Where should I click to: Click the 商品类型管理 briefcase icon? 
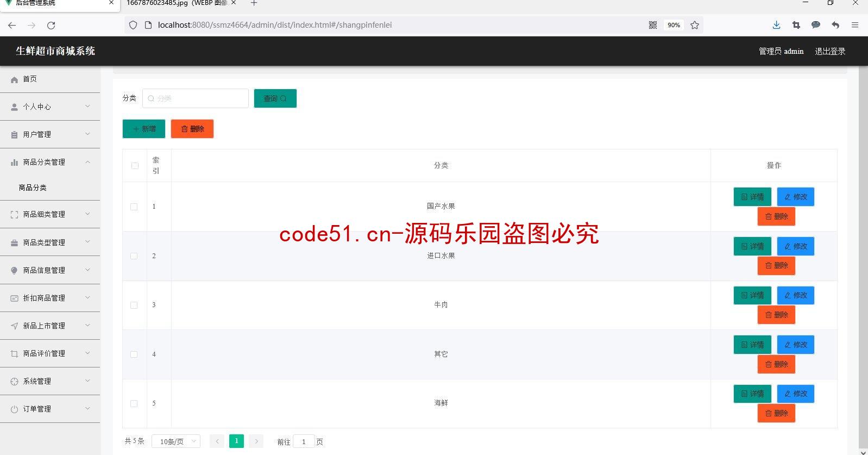click(15, 243)
